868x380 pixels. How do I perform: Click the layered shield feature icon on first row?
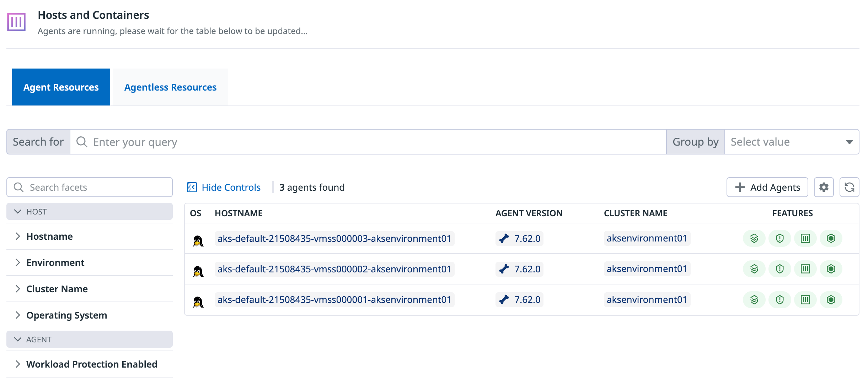pos(754,238)
